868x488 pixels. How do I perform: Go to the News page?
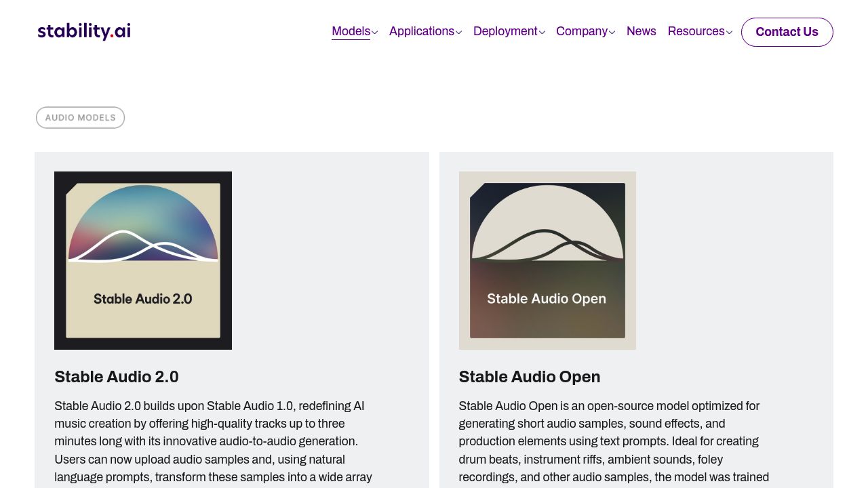[642, 31]
